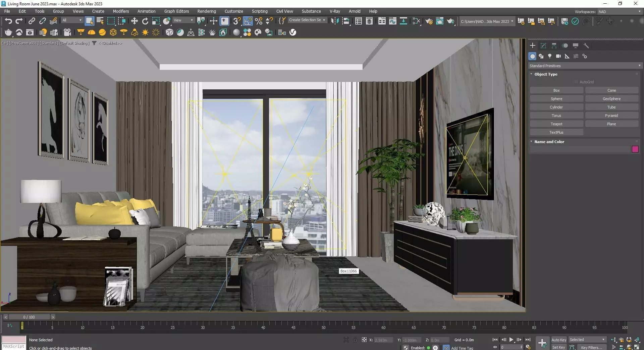The width and height of the screenshot is (644, 350).
Task: Open Render Setup teapot gear icon
Action: click(x=429, y=21)
